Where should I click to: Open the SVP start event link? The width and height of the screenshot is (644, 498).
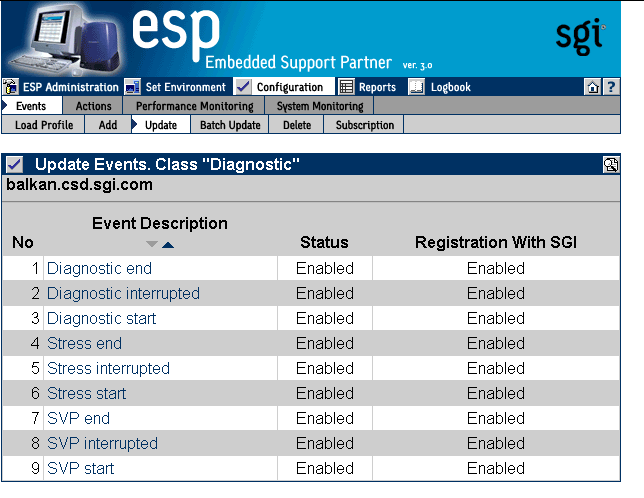point(80,469)
